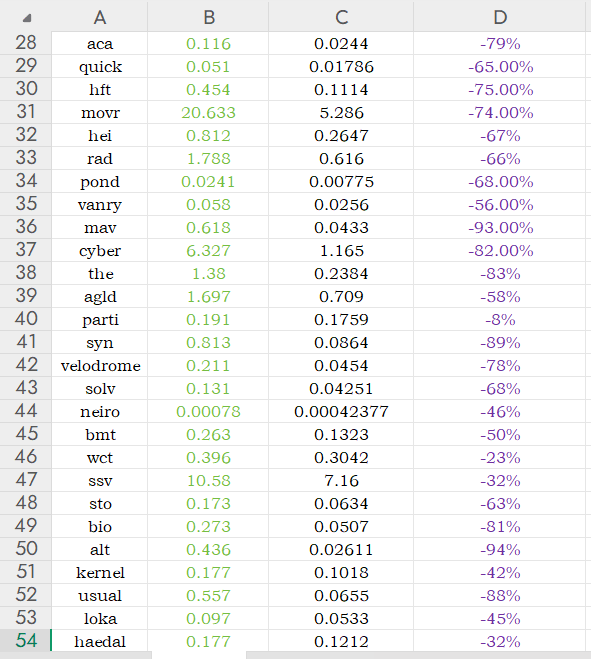Select the kernel value 0.1018 cell

[341, 572]
